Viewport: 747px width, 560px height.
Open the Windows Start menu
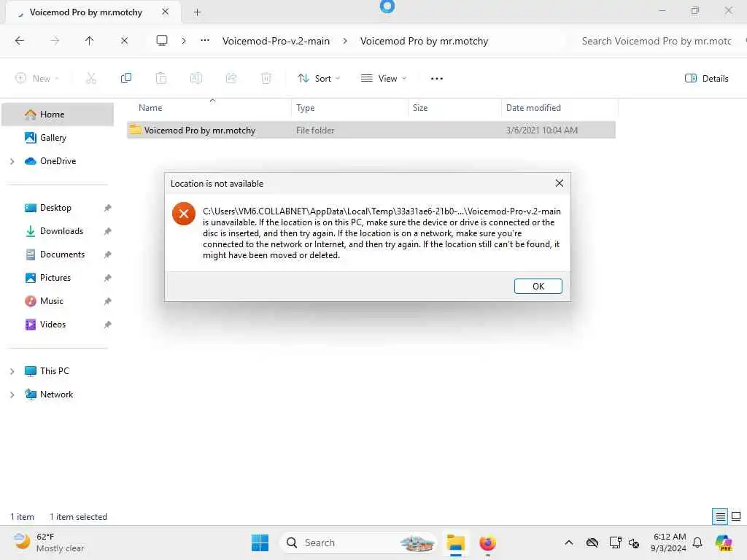click(260, 542)
